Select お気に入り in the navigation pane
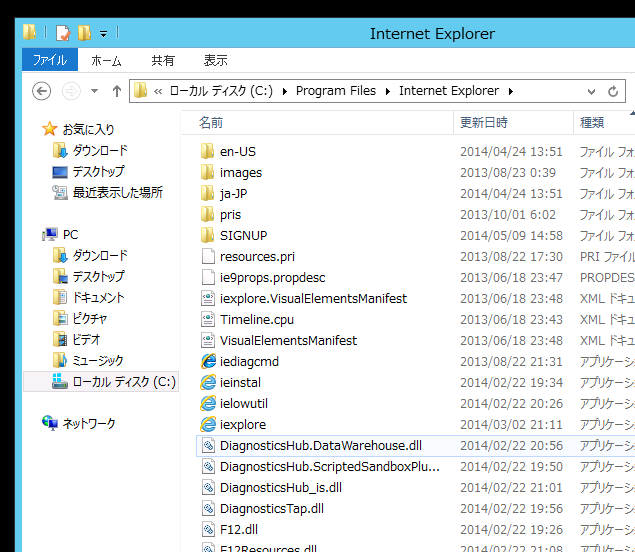This screenshot has height=552, width=635. (88, 130)
